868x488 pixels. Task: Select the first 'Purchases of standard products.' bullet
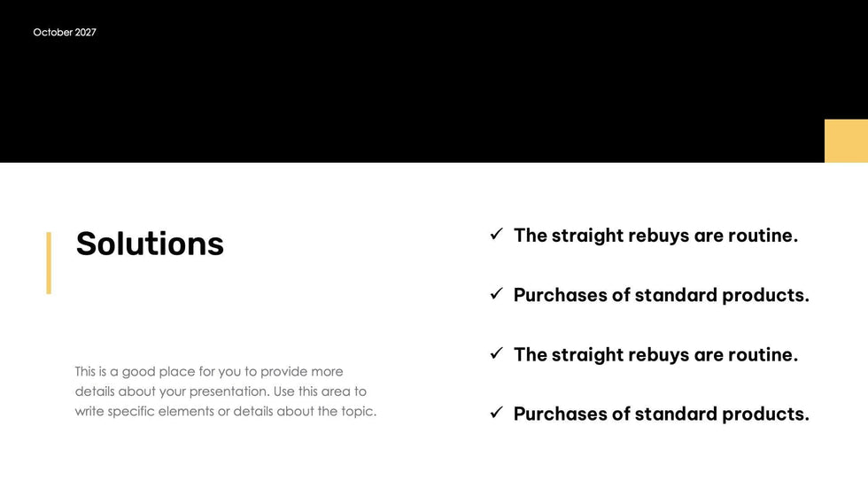pyautogui.click(x=662, y=295)
